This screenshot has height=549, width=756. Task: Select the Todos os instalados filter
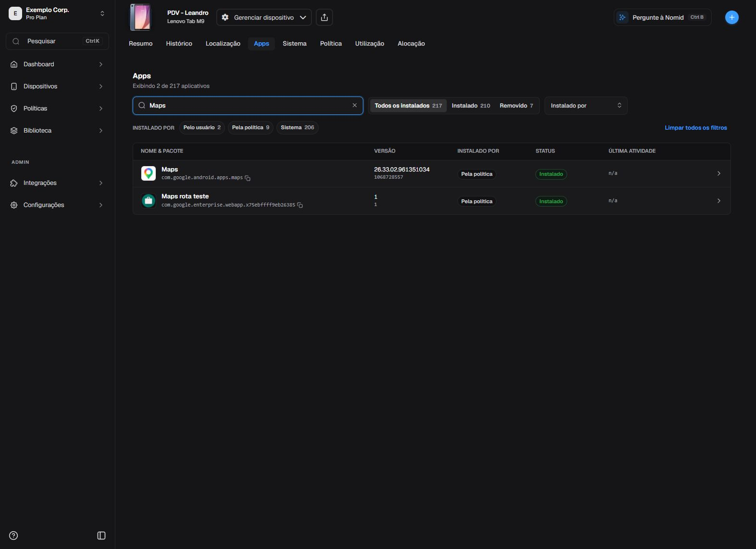(408, 106)
